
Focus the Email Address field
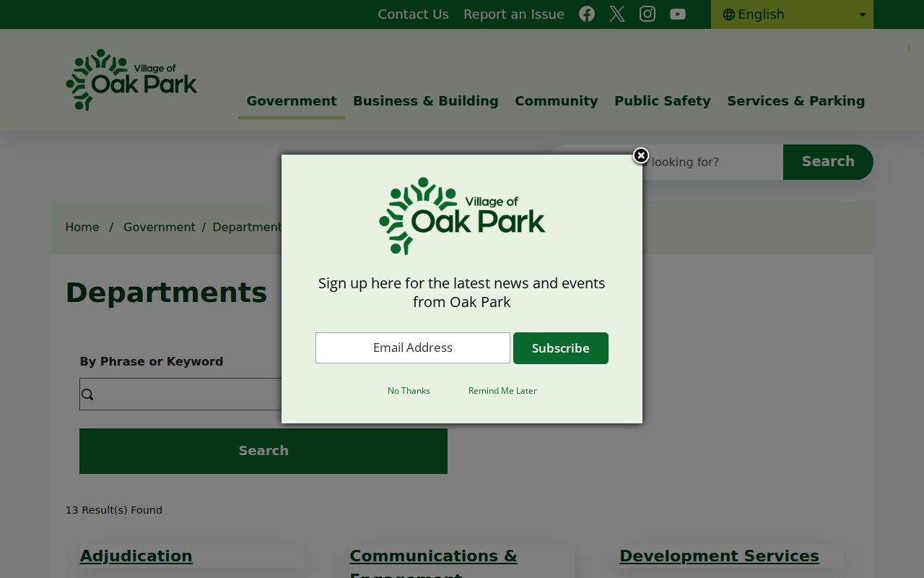pyautogui.click(x=413, y=348)
